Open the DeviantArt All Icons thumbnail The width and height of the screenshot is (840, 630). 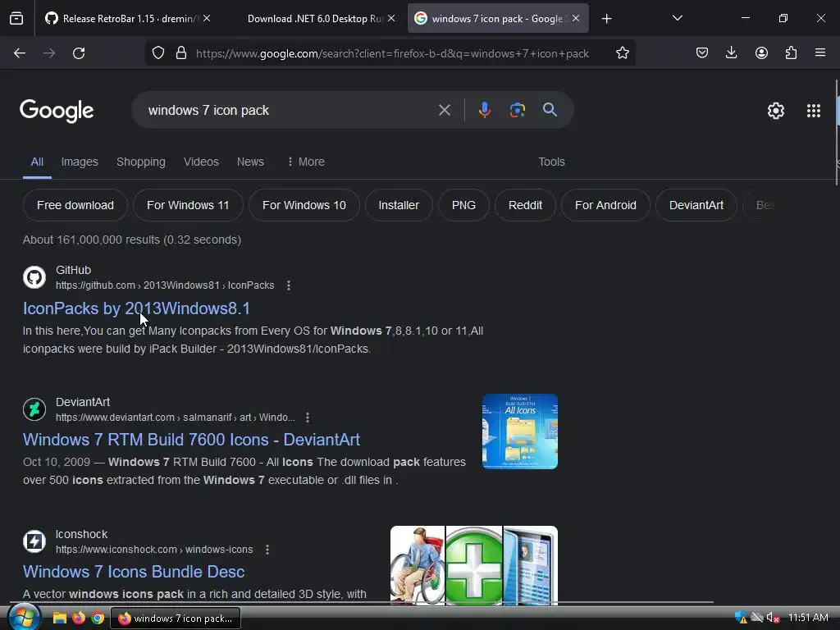(519, 431)
